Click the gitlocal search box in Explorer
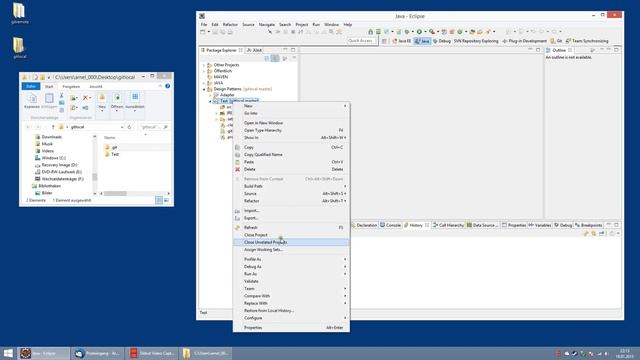 tap(154, 127)
